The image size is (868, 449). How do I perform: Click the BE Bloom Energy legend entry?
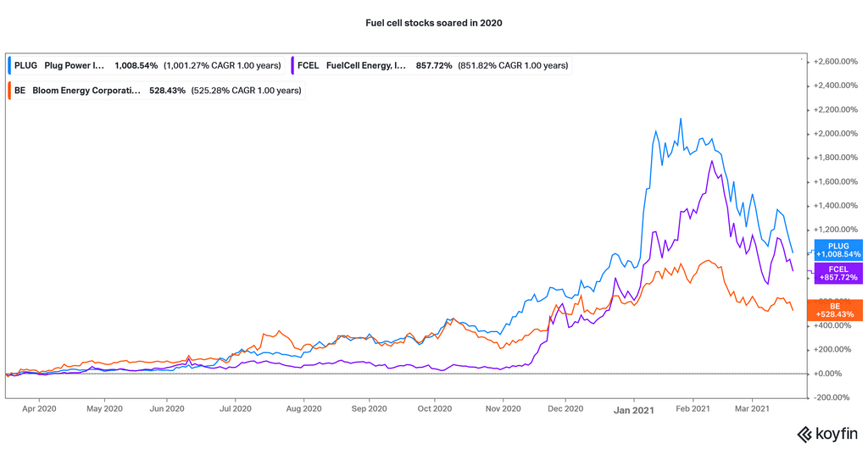(157, 91)
